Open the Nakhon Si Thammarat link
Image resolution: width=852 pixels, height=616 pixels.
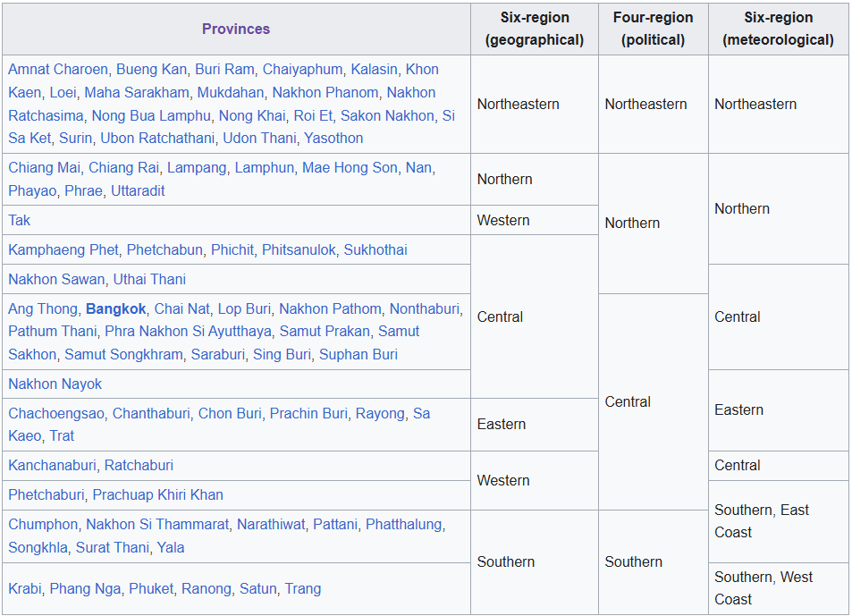pos(157,524)
